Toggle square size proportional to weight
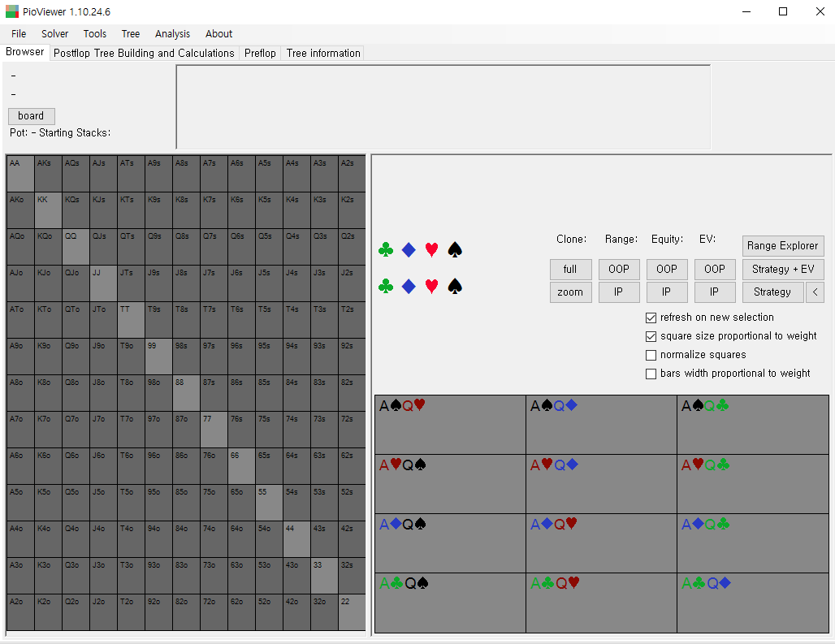The image size is (835, 644). click(x=651, y=336)
